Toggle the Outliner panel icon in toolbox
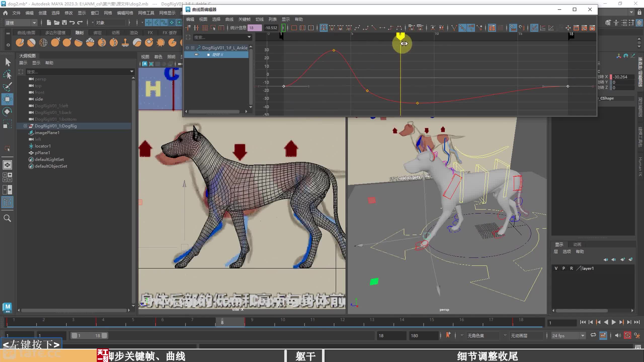The height and width of the screenshot is (362, 644). click(8, 202)
